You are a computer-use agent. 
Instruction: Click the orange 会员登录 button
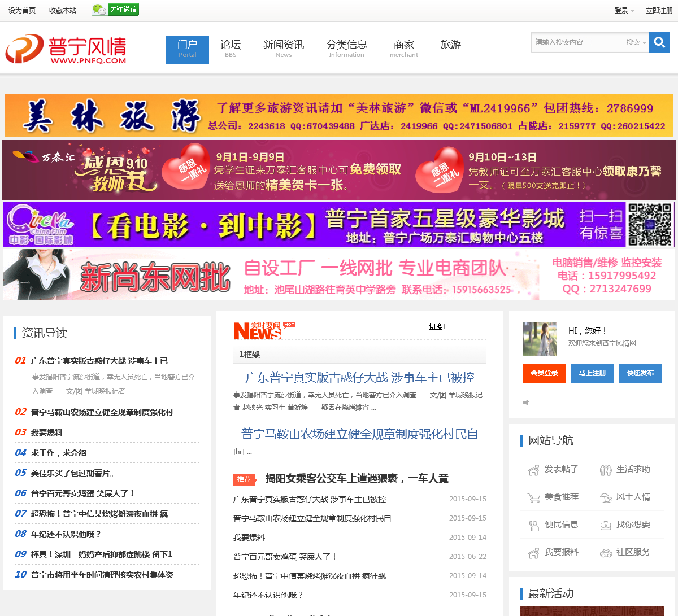click(544, 373)
